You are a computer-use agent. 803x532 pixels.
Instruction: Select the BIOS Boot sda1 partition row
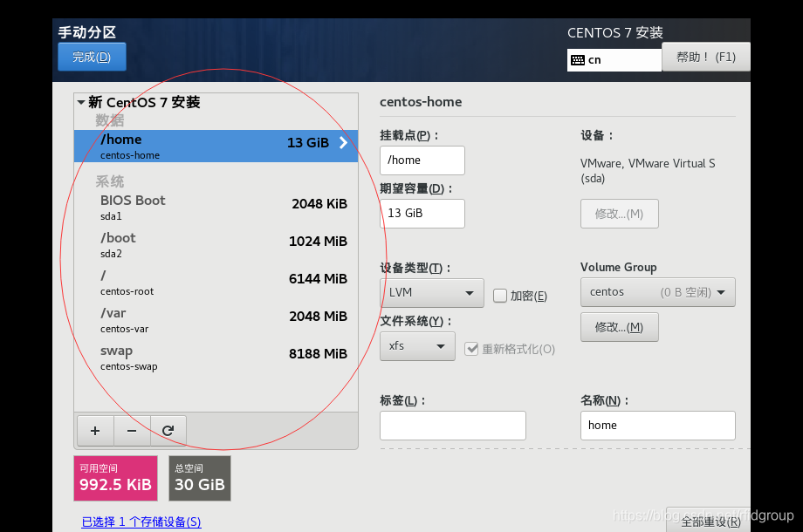coord(216,208)
